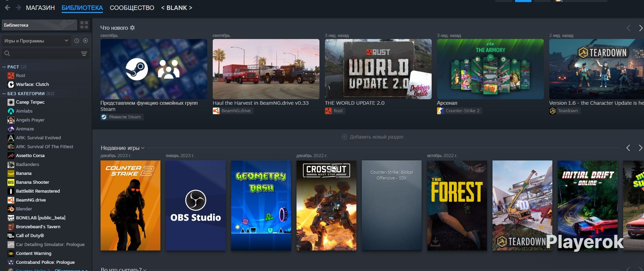
Task: Open the Steam family groups news image
Action: click(154, 69)
